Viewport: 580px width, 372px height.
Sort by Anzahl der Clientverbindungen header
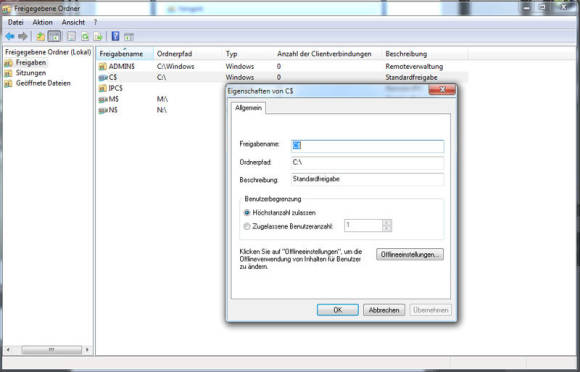click(x=328, y=54)
